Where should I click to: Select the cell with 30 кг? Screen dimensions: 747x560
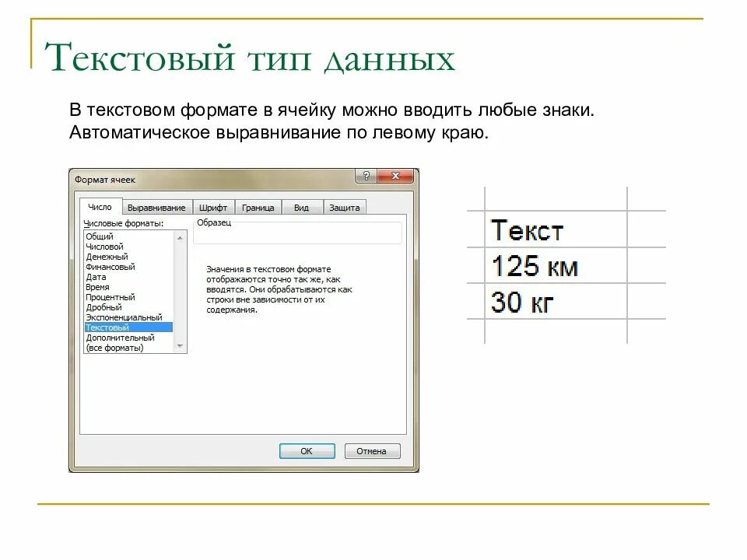(556, 302)
